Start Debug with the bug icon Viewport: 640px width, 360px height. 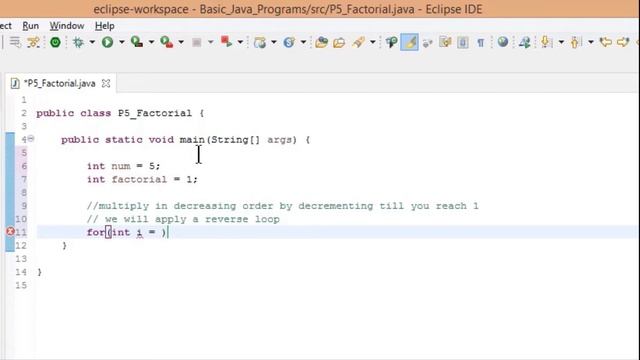(78, 42)
